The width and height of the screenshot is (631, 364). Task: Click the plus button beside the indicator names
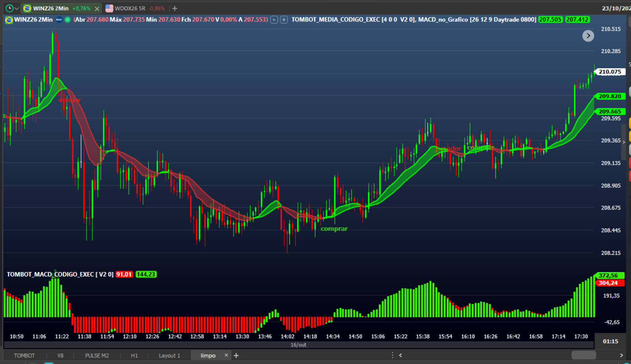pyautogui.click(x=283, y=20)
